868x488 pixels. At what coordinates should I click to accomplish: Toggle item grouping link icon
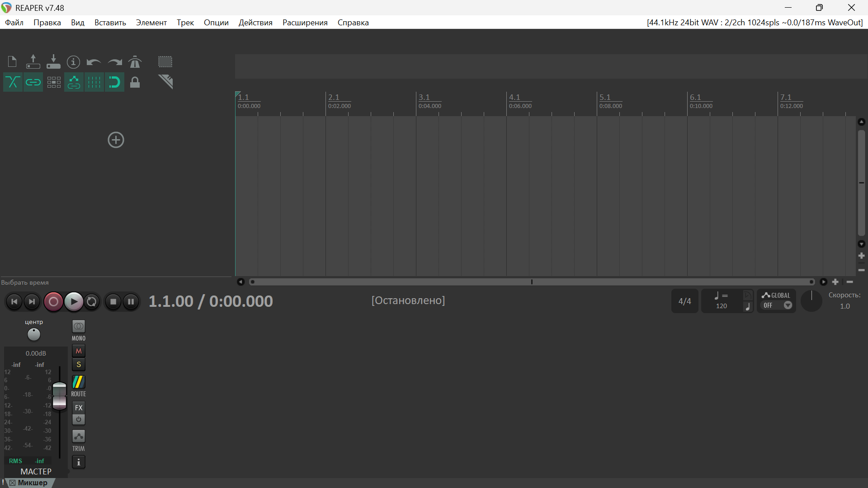click(33, 82)
